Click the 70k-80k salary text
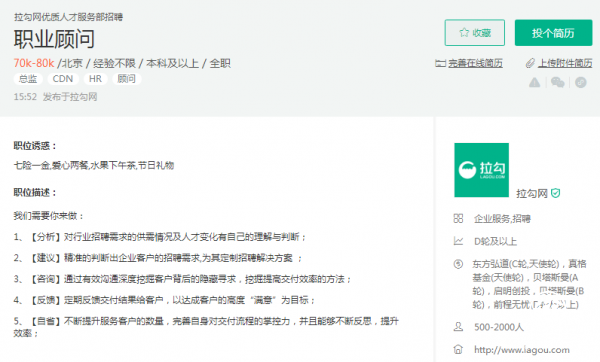 pos(34,63)
